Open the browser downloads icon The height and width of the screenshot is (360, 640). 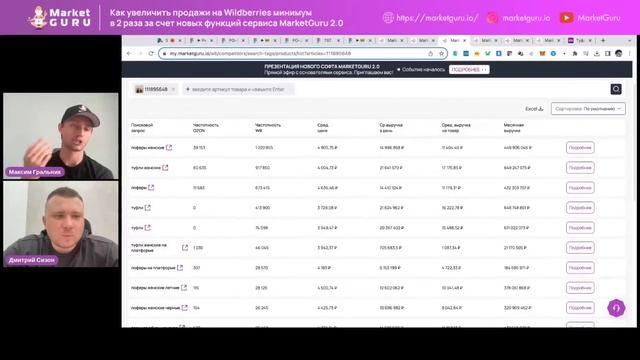tap(597, 53)
